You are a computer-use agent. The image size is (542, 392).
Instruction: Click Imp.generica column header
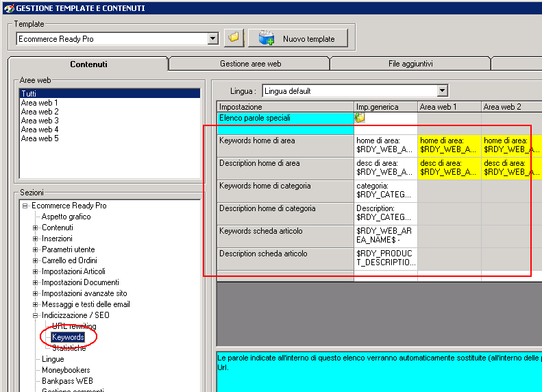(386, 107)
